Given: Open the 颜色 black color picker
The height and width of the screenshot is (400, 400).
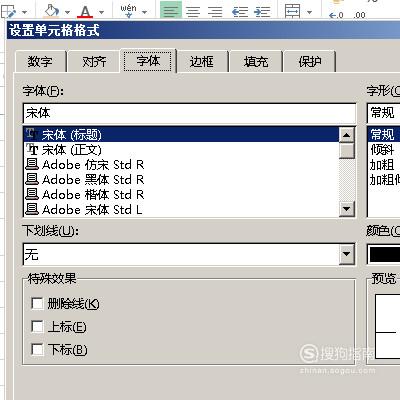Looking at the screenshot, I should (384, 254).
